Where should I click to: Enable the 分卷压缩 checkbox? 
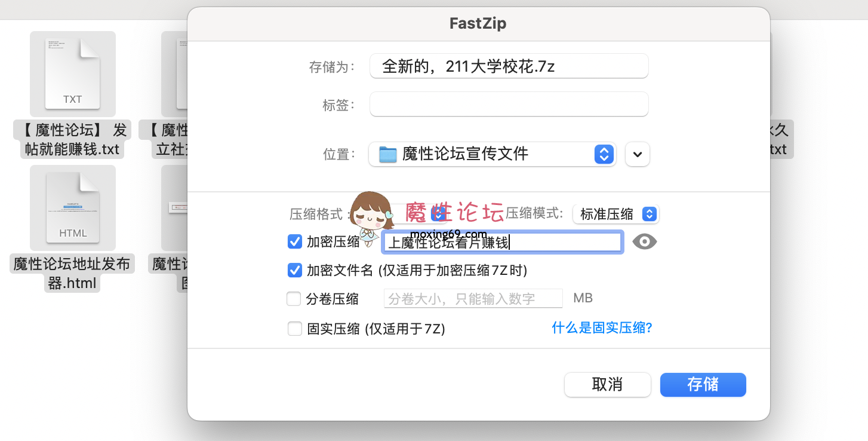(294, 299)
